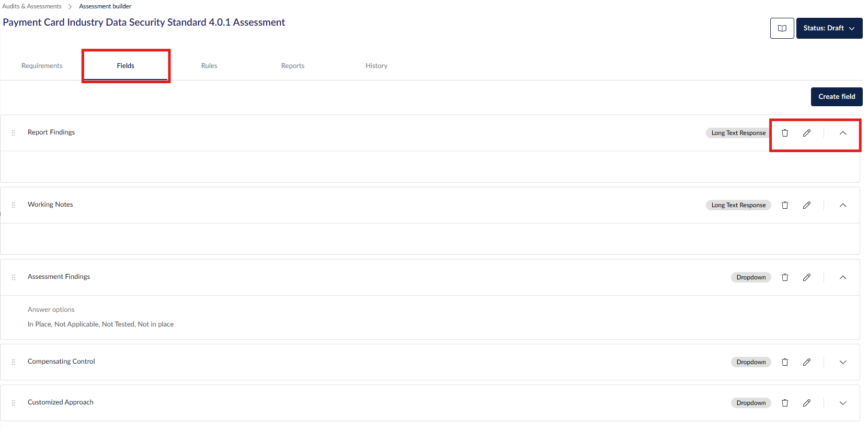Click the Create field button
This screenshot has width=868, height=428.
(x=836, y=97)
